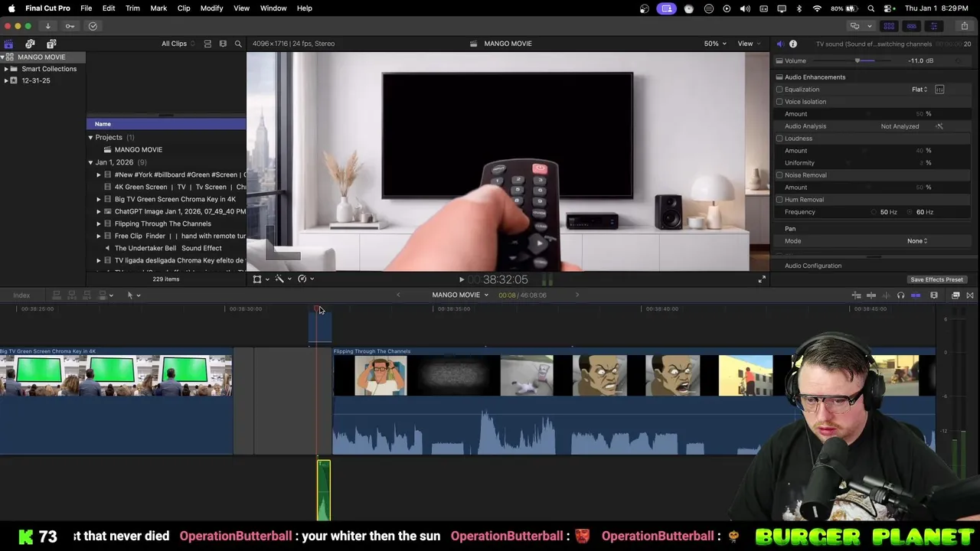Enable the Hum Removal checkbox
This screenshot has height=551, width=980.
click(779, 200)
